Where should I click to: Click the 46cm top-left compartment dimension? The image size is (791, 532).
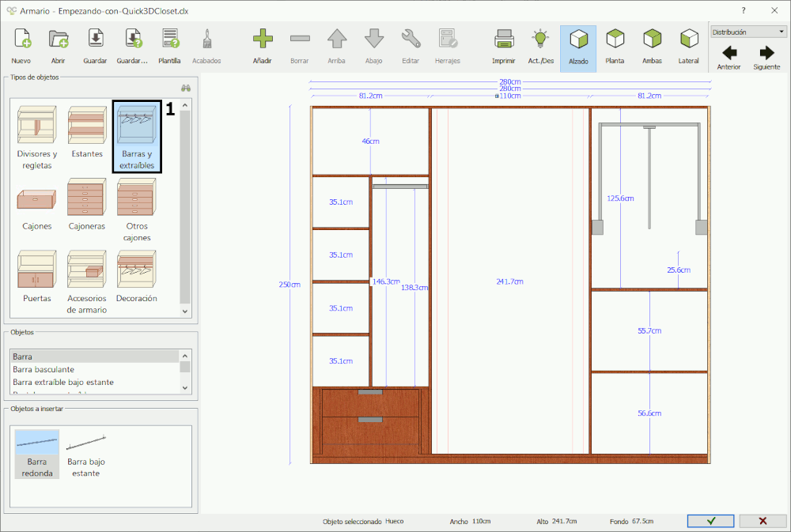tap(370, 141)
